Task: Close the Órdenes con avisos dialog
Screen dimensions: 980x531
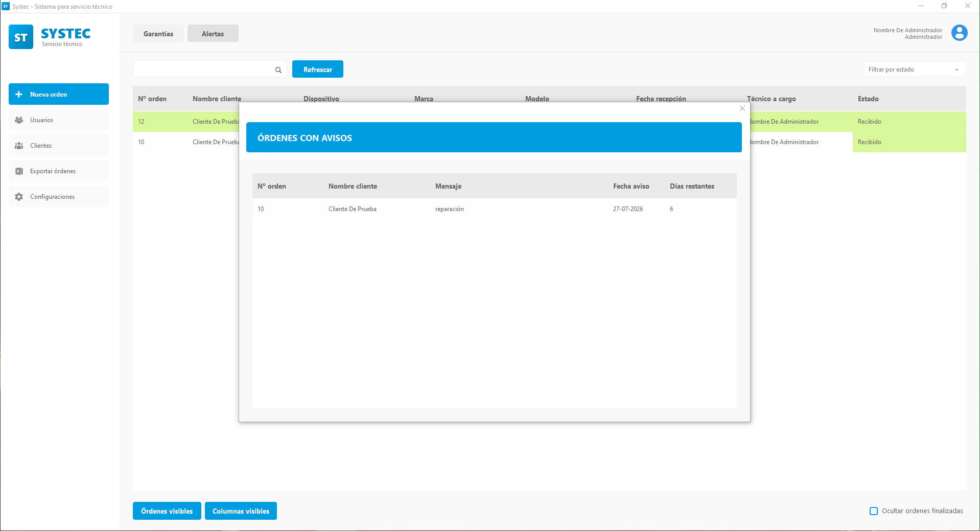Action: tap(742, 108)
